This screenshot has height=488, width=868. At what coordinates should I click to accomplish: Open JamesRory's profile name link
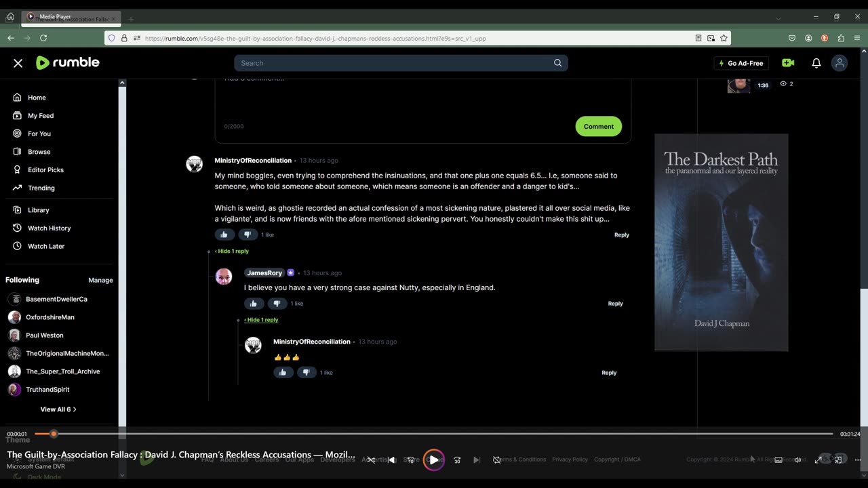(x=264, y=273)
